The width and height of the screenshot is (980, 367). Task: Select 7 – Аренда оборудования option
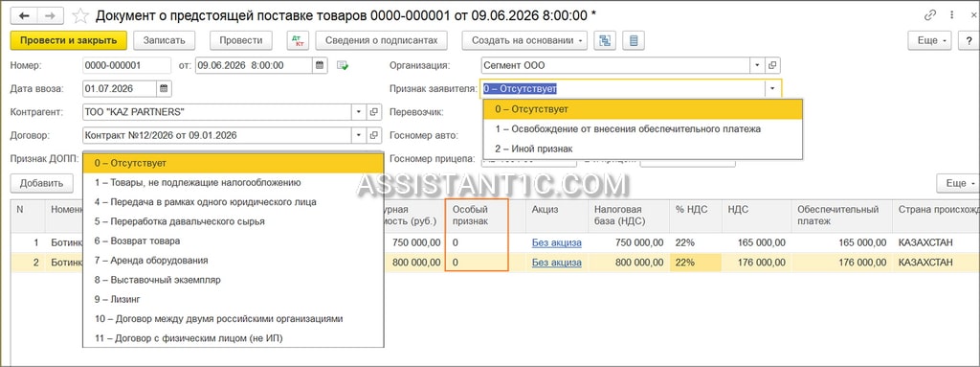[x=234, y=260]
